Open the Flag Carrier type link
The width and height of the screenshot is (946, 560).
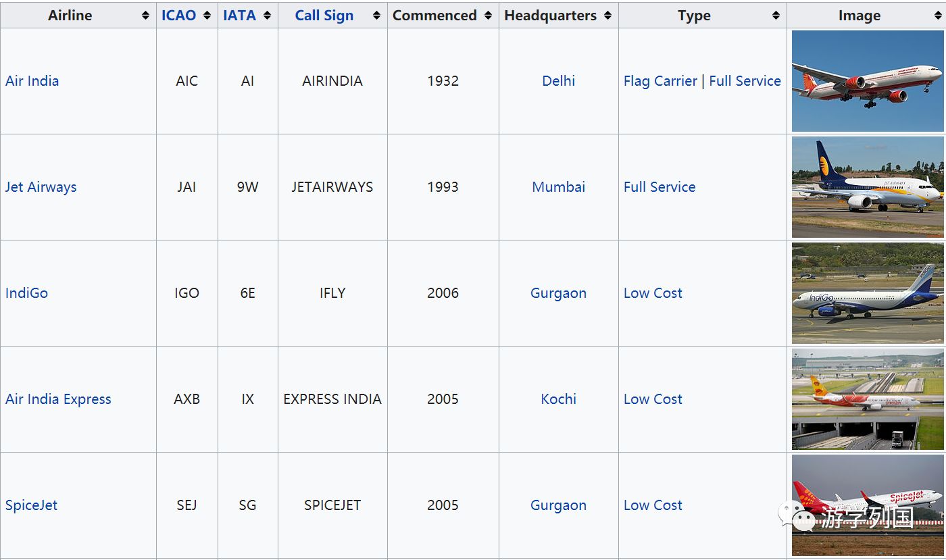(x=660, y=81)
